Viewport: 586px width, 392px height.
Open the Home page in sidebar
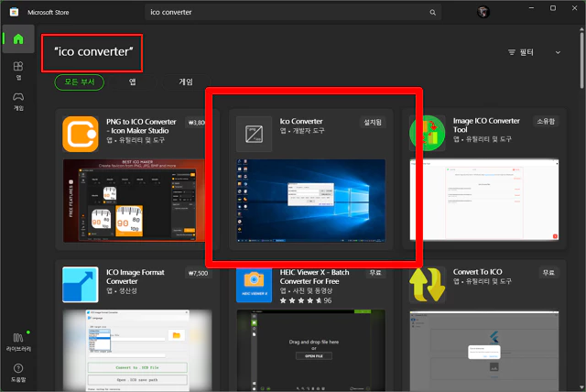click(18, 38)
